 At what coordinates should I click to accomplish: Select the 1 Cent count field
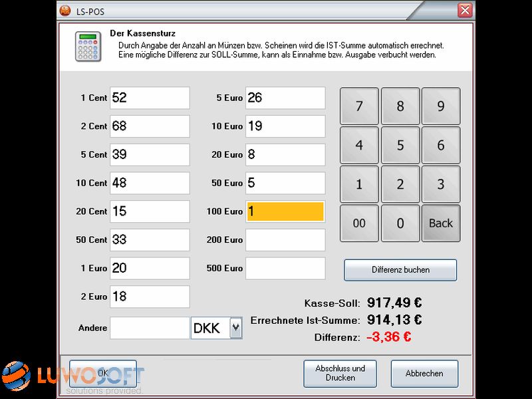149,97
